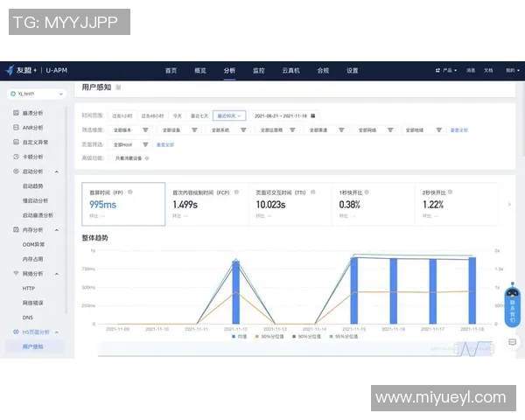Click 重置全部 link in 筛选维度 row
525x420 pixels.
tap(459, 130)
